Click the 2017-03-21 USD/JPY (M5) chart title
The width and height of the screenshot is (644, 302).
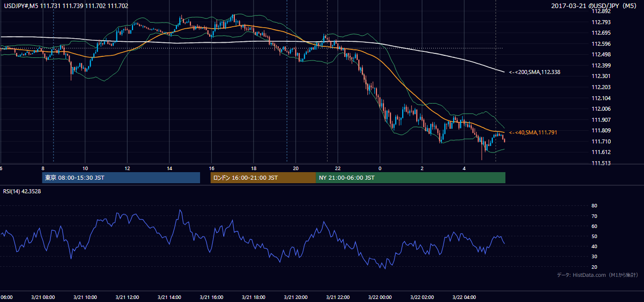click(595, 6)
